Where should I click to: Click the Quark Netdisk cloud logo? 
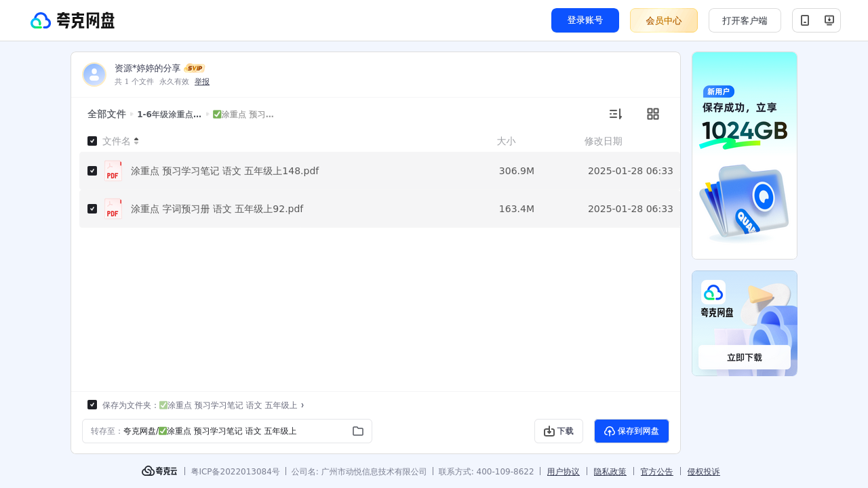coord(41,20)
